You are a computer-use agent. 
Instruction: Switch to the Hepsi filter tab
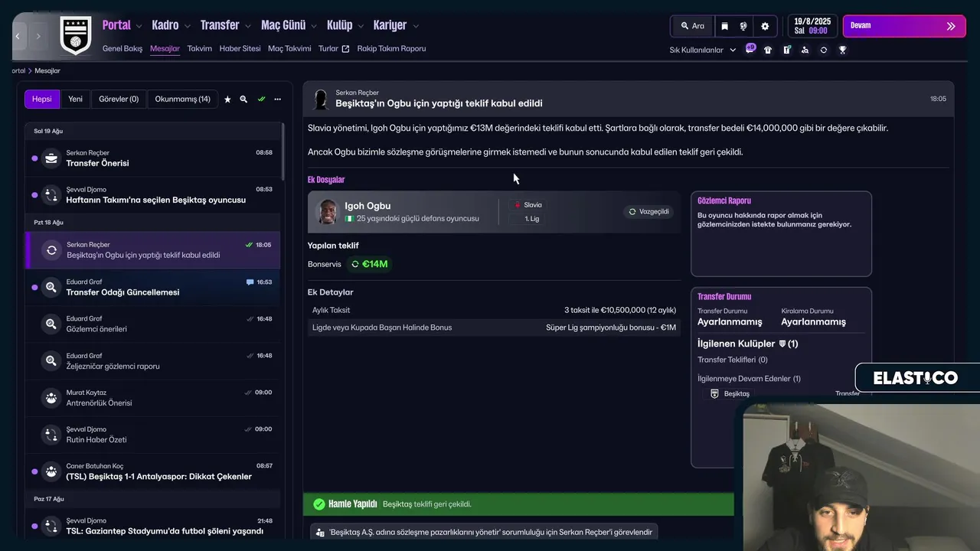42,99
